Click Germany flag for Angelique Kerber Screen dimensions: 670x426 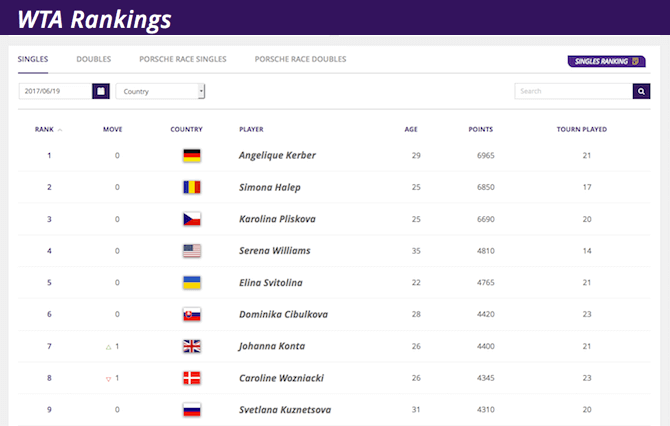[x=192, y=156]
